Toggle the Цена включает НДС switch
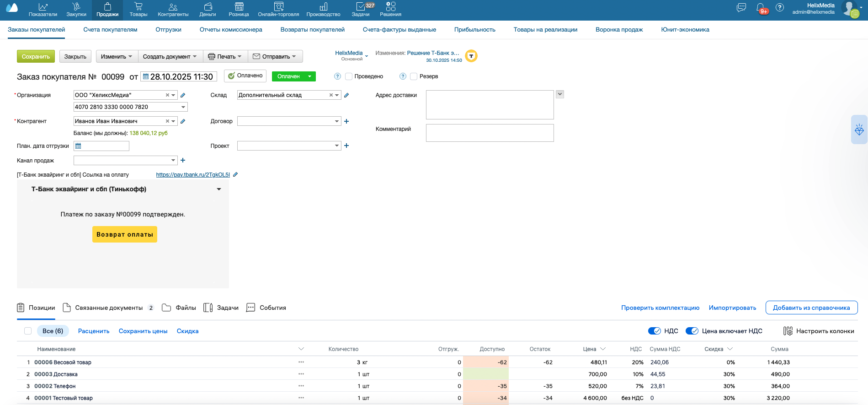 click(692, 331)
